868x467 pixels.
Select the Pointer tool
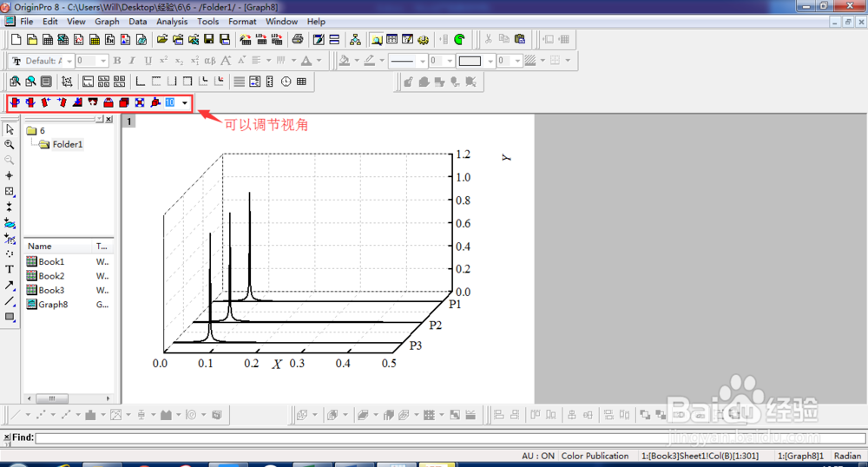(x=10, y=129)
